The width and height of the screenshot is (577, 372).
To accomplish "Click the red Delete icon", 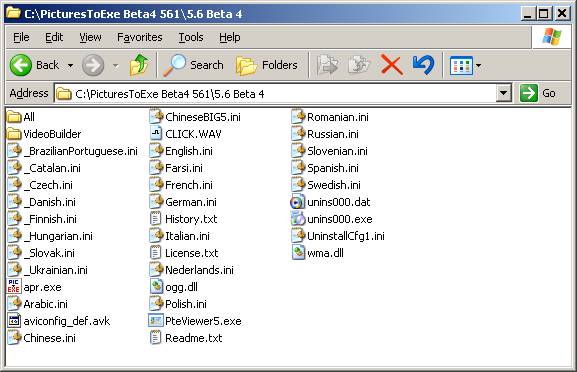I will (392, 65).
